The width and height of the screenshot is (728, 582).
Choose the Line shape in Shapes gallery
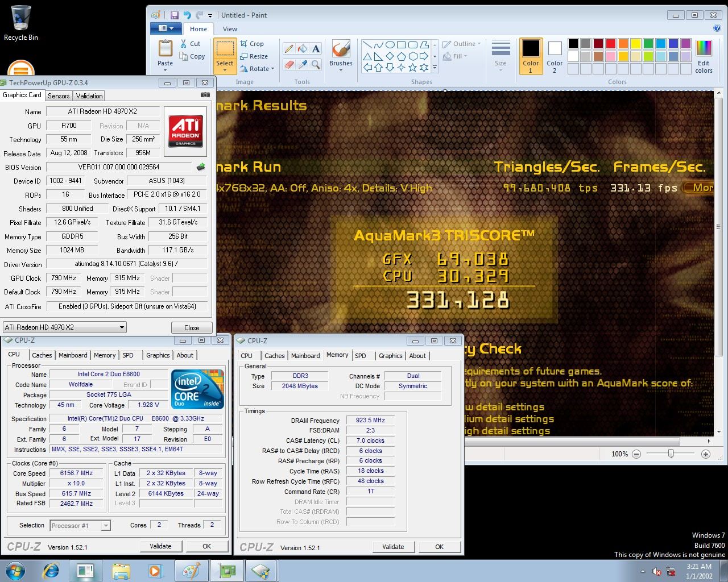(367, 44)
